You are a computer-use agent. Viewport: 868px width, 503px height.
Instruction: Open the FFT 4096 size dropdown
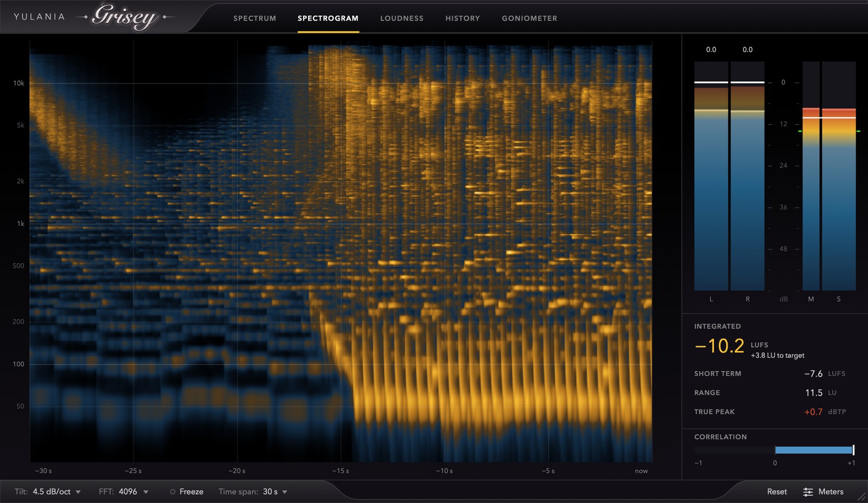[x=124, y=492]
